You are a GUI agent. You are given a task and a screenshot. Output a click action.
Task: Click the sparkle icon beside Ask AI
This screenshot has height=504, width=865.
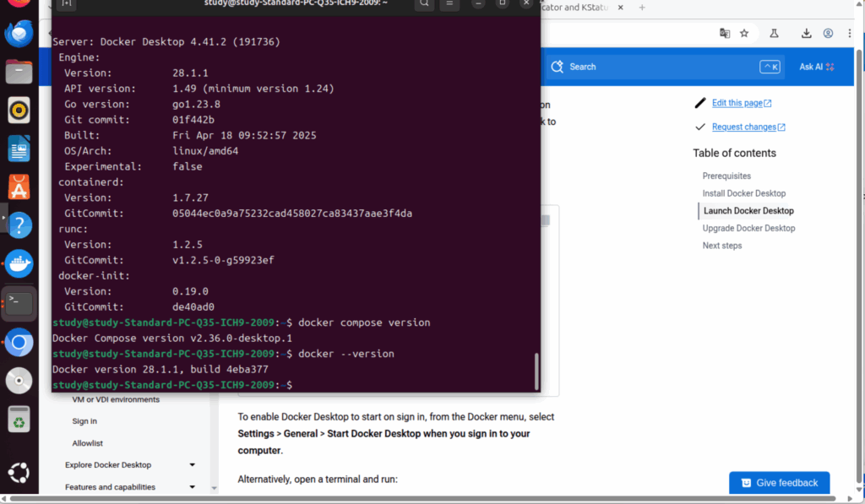830,67
